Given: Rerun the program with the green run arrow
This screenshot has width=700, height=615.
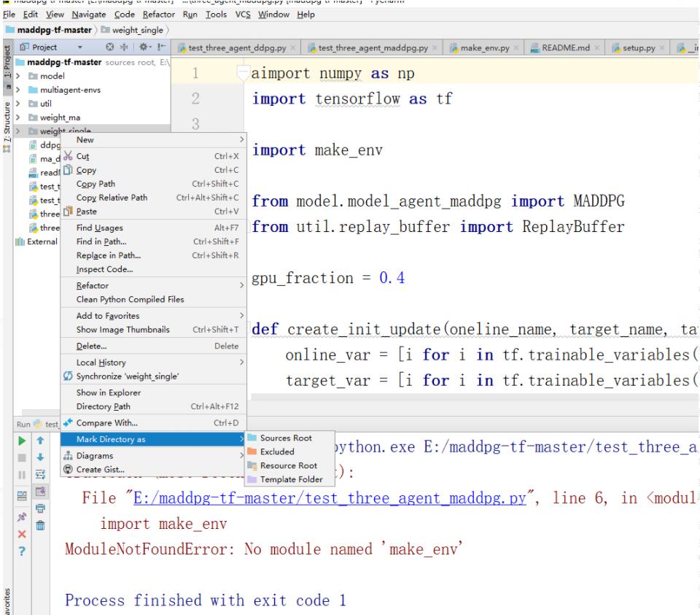Looking at the screenshot, I should [21, 441].
